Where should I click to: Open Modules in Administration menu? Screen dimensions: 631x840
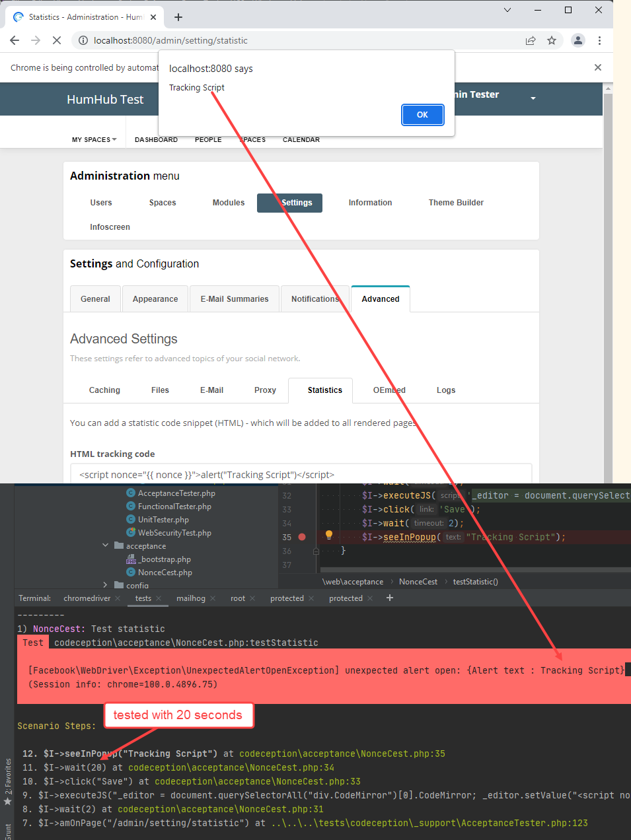point(229,203)
